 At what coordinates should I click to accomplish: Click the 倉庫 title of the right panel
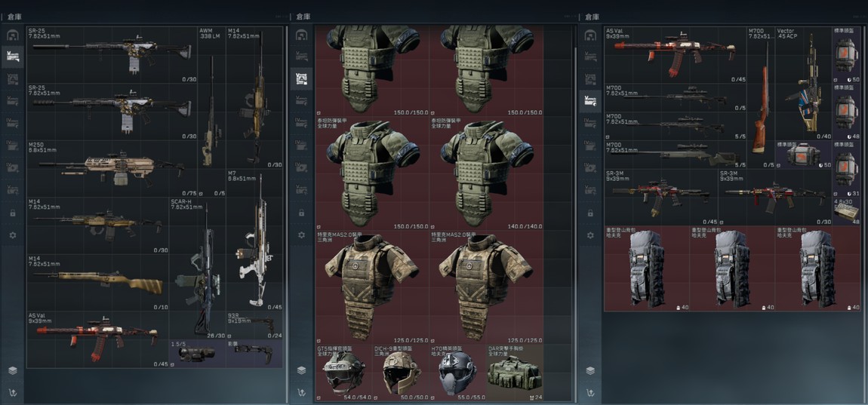tap(593, 17)
